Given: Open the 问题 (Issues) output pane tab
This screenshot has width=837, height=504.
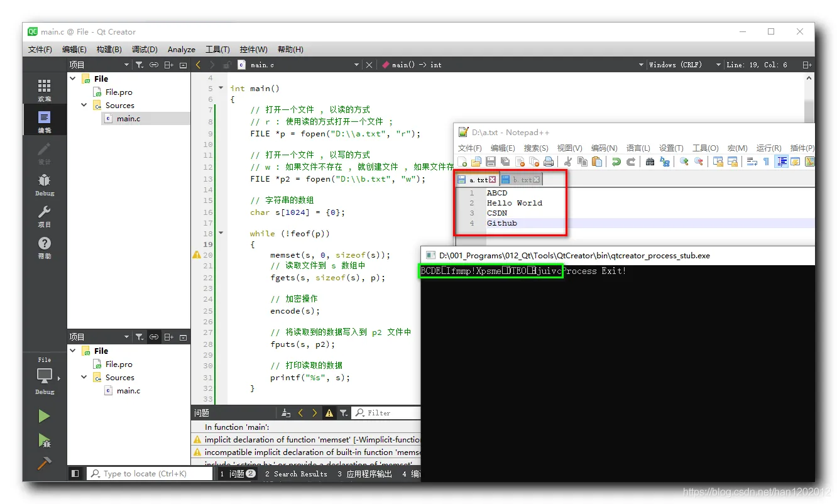Looking at the screenshot, I should (238, 474).
